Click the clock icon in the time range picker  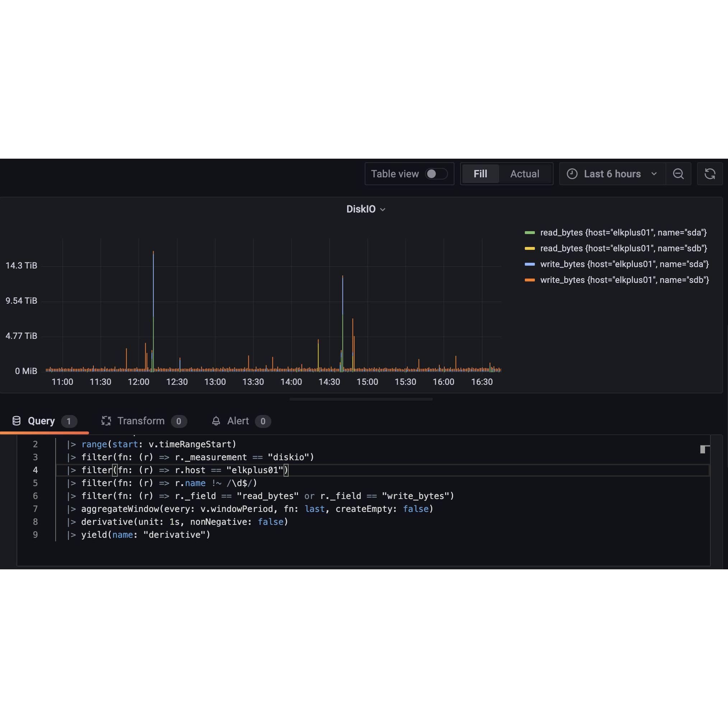coord(572,174)
